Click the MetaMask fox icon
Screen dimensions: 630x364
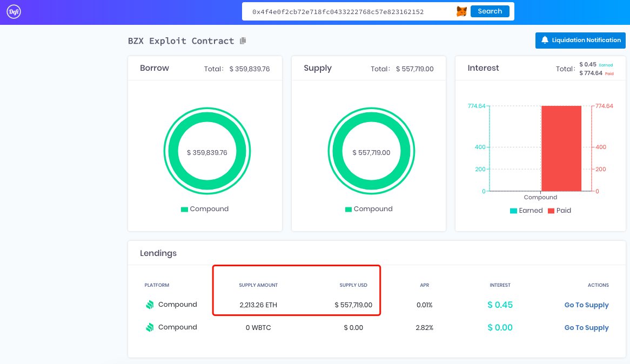(461, 11)
